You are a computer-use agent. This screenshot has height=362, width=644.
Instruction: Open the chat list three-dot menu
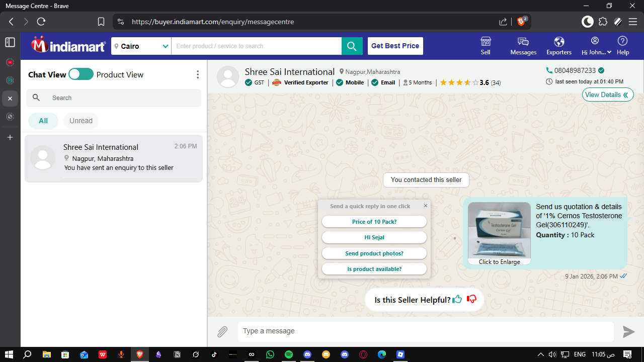pos(198,74)
